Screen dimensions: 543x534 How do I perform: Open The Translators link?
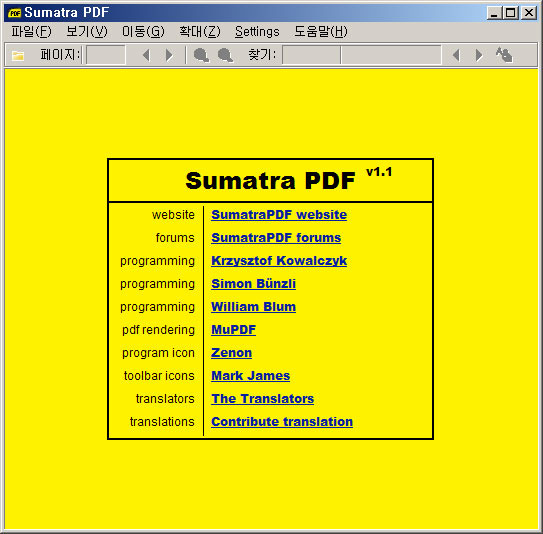[262, 399]
